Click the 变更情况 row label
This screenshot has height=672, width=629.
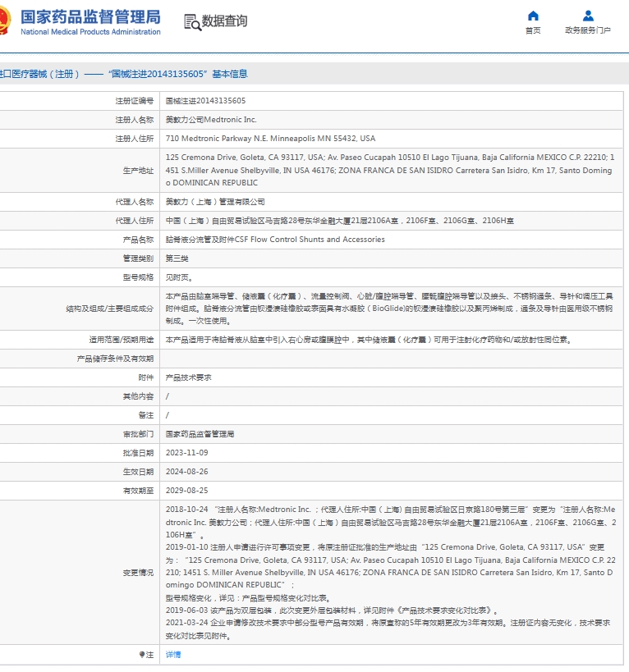138,573
